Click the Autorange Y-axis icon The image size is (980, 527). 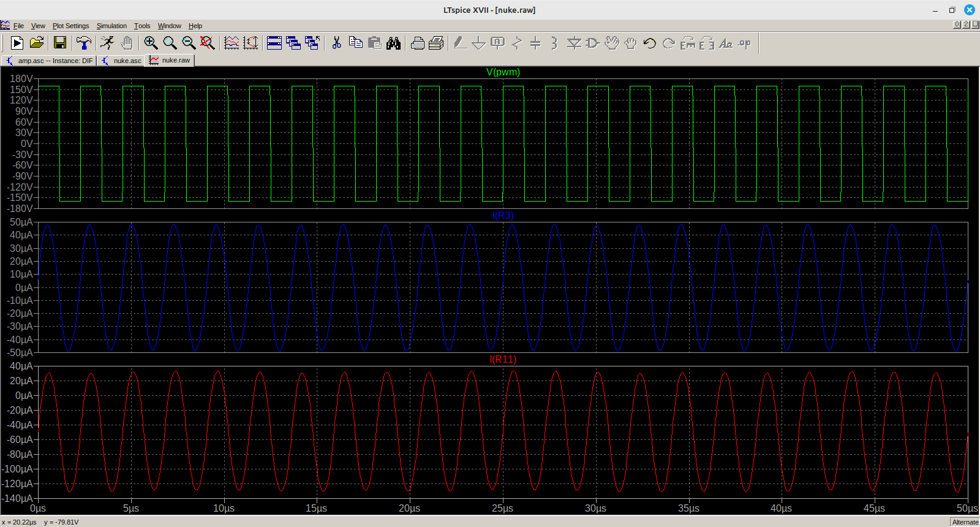click(x=251, y=43)
